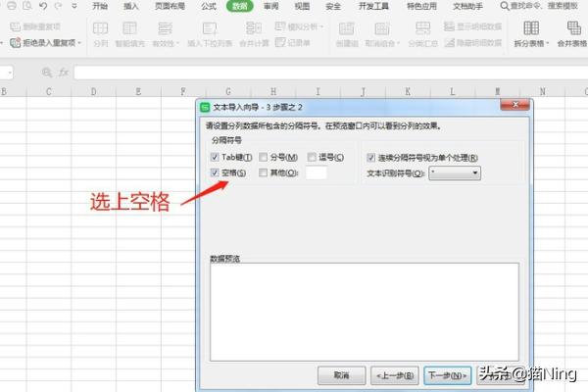This screenshot has height=392, width=588.
Task: Switch to the 插入 ribbon tab
Action: 130,6
